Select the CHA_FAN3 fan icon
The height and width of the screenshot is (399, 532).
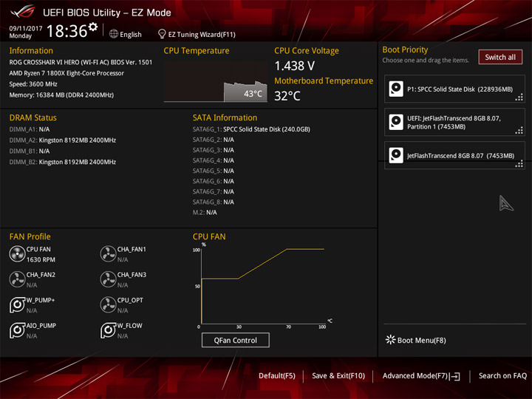108,279
